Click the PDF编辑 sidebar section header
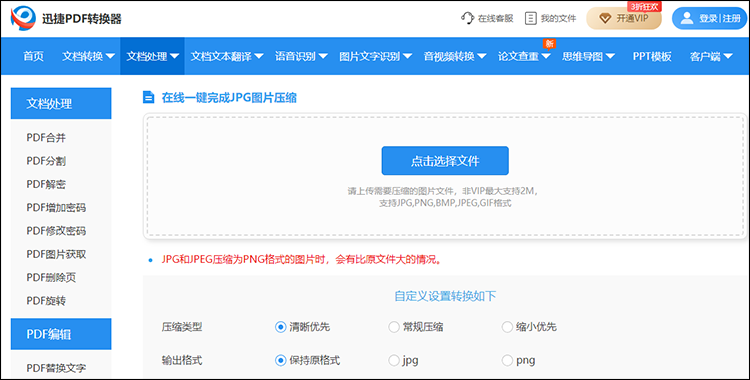 coord(61,334)
